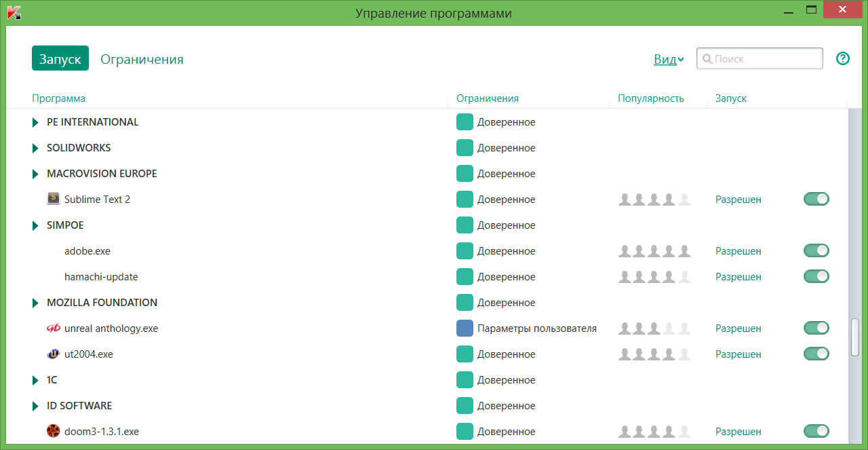Click green restriction swatch for adobe.exe
Image resolution: width=868 pixels, height=450 pixels.
tap(465, 250)
